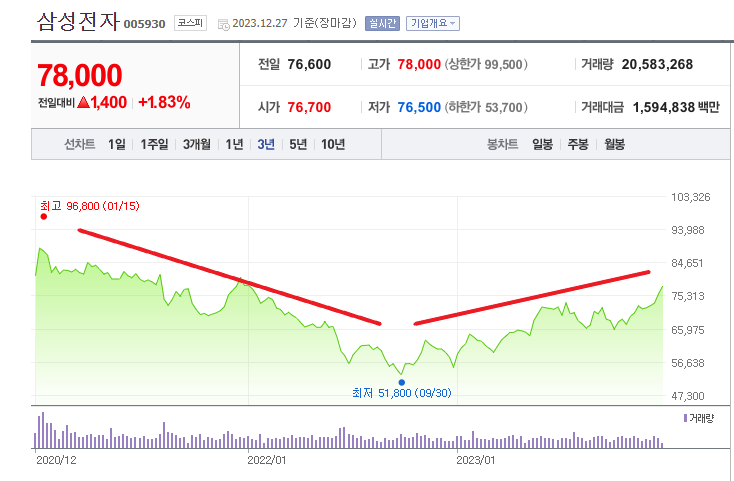The image size is (734, 481).
Task: Click the 103,326 price axis label
Action: click(x=690, y=197)
